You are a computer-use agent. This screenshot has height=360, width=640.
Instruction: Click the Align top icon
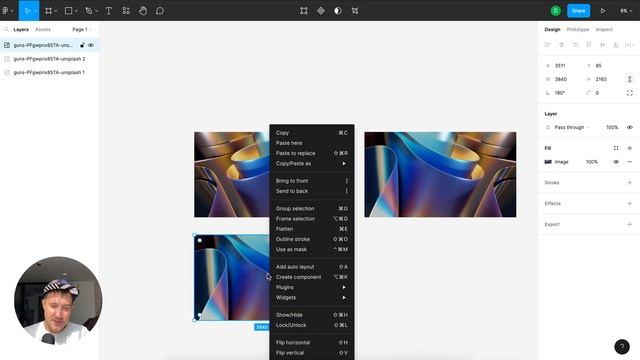pyautogui.click(x=589, y=45)
